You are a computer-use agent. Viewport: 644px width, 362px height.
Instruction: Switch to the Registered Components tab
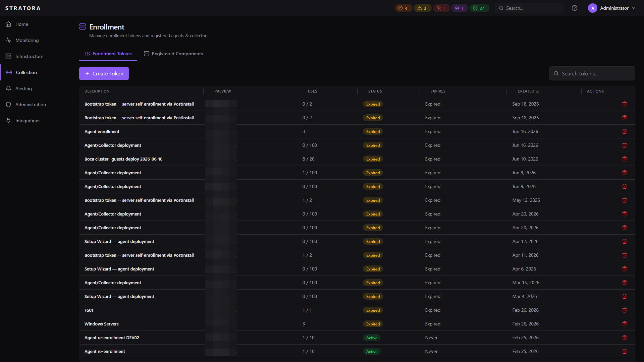click(173, 54)
